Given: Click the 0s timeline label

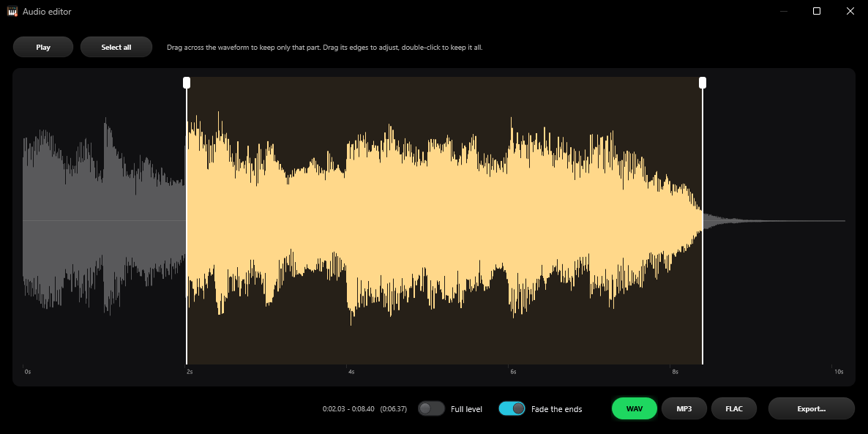Looking at the screenshot, I should (x=28, y=372).
